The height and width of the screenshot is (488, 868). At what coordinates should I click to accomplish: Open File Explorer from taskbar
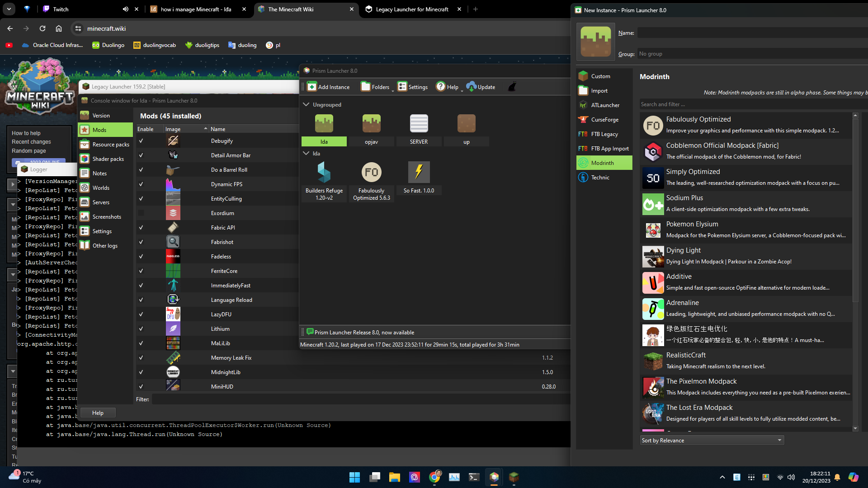394,477
